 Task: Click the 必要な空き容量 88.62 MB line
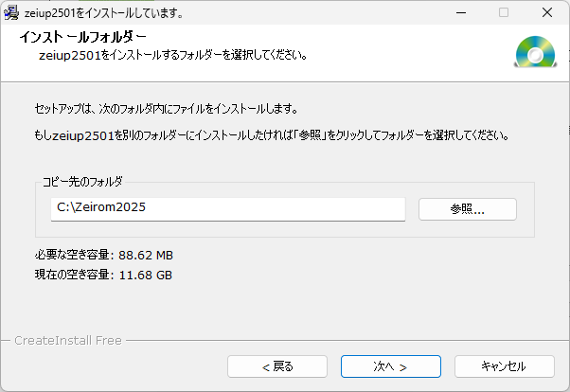point(103,255)
